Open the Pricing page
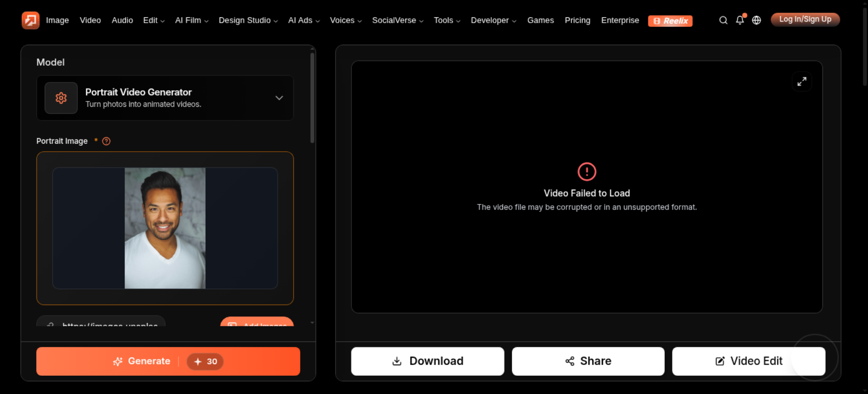 [x=577, y=20]
